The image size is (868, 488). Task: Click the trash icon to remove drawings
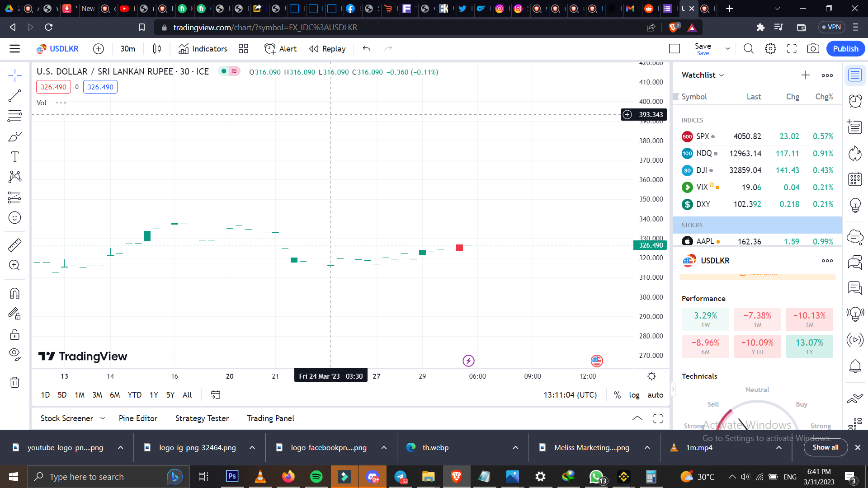pos(14,382)
